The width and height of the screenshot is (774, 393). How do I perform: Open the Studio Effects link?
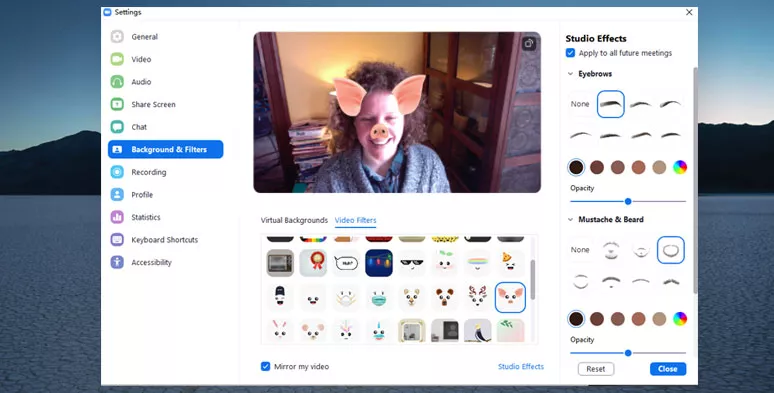[521, 366]
